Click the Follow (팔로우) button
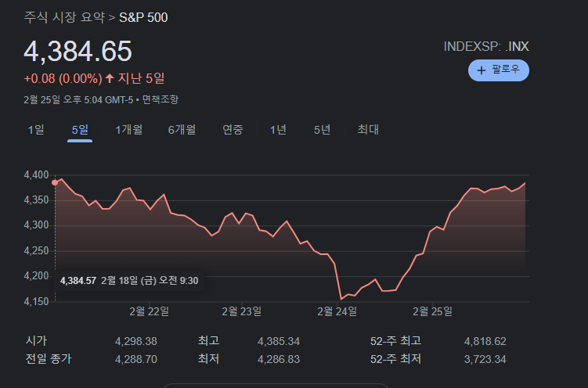This screenshot has height=388, width=588. click(499, 70)
